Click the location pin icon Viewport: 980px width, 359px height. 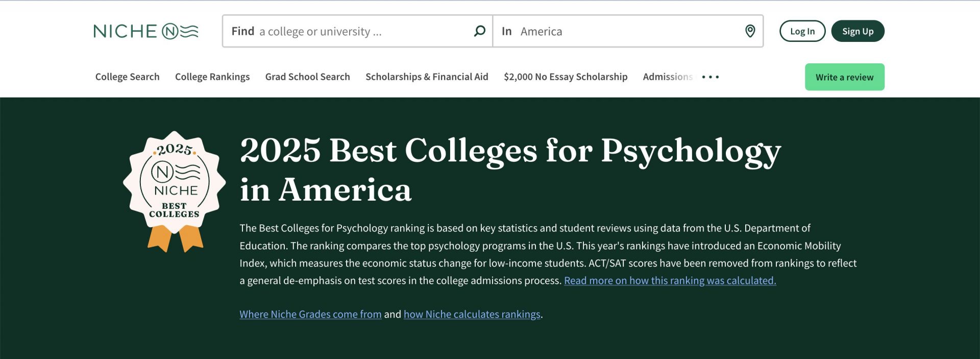click(x=750, y=31)
